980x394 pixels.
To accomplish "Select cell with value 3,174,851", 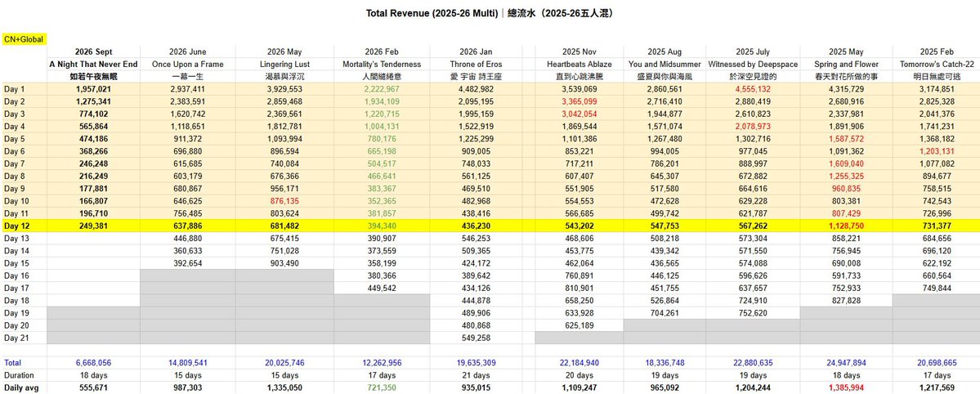I will pos(936,89).
